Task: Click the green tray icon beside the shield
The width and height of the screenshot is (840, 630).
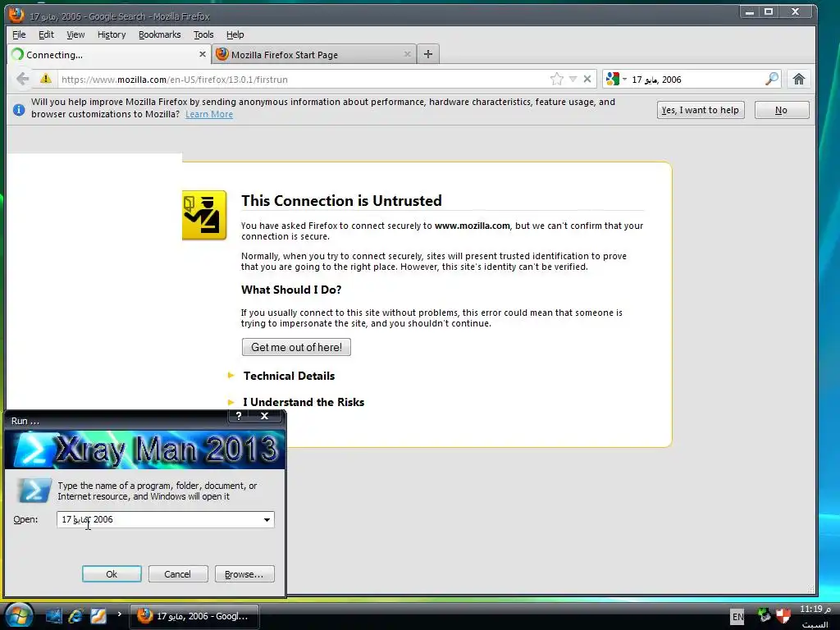Action: point(764,615)
